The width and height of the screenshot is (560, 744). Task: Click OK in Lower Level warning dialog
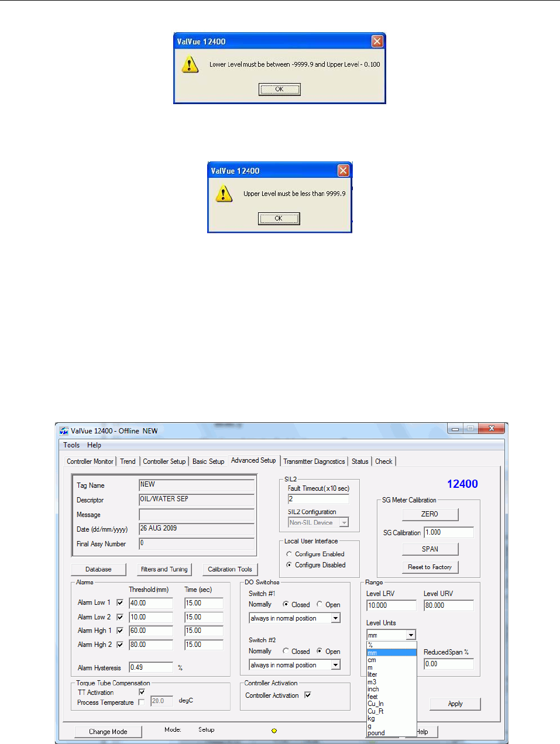pyautogui.click(x=280, y=89)
